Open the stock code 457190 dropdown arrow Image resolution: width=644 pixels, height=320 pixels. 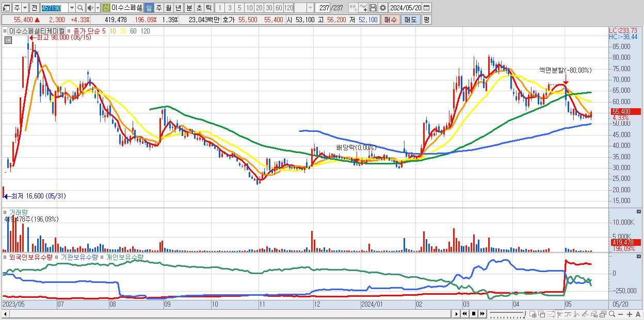[x=72, y=8]
